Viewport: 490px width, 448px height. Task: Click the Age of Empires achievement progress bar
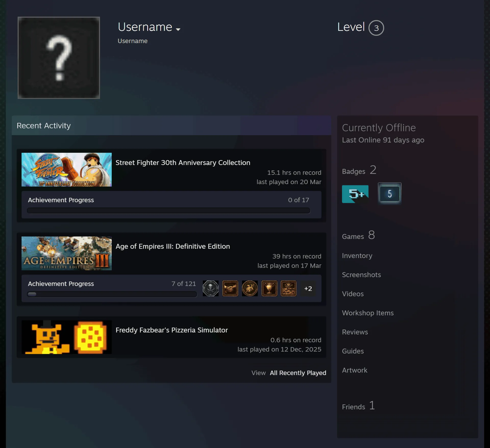[x=112, y=294]
